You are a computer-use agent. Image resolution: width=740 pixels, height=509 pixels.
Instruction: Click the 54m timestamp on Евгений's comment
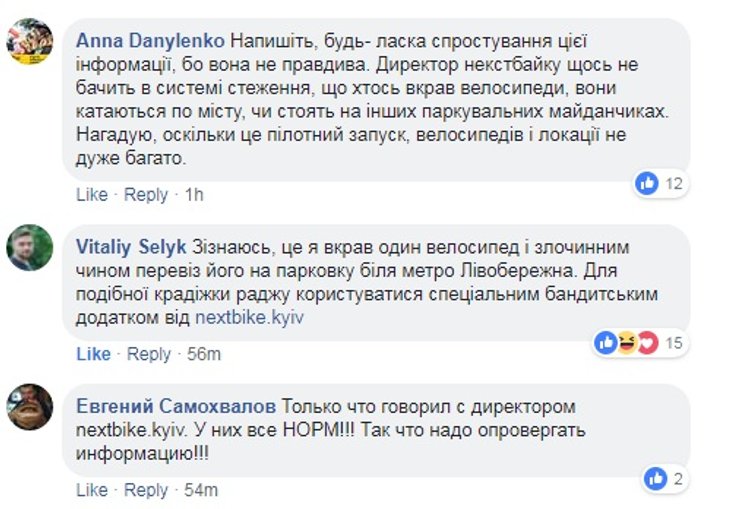[201, 490]
